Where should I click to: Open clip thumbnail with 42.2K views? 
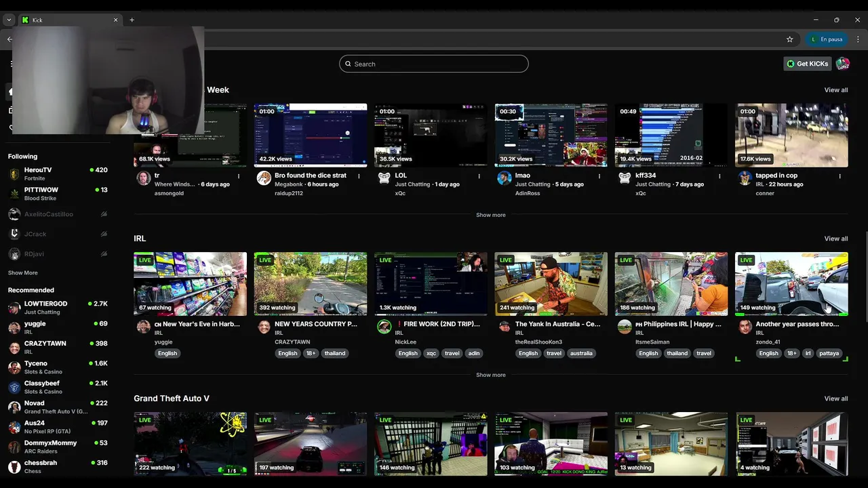(311, 135)
